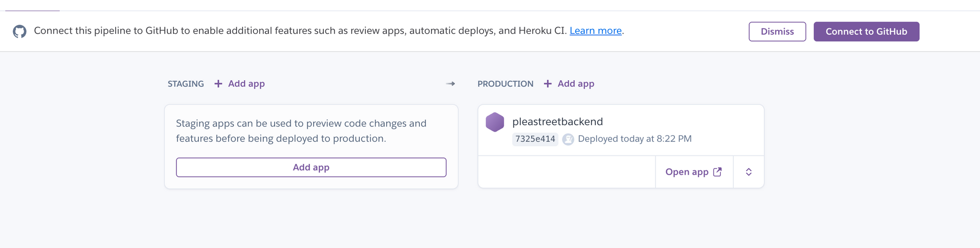Click the Open app link
Viewport: 980px width, 248px height.
coord(687,172)
